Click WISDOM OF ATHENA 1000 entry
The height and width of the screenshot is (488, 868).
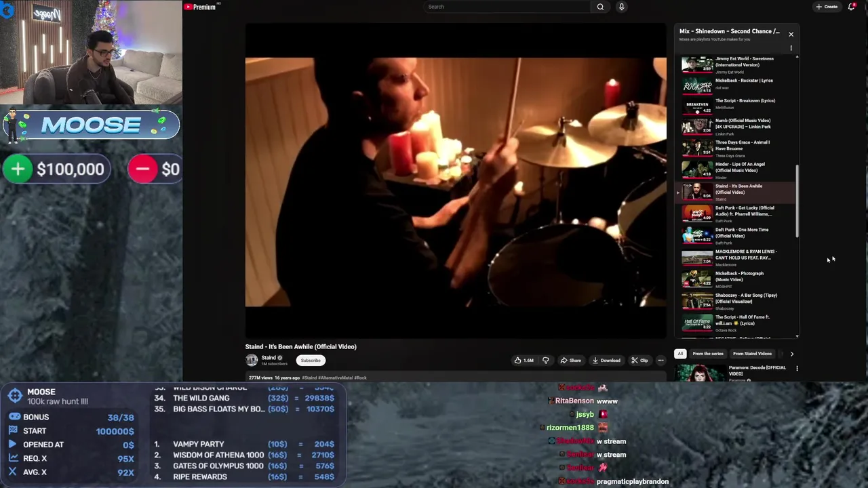click(244, 455)
